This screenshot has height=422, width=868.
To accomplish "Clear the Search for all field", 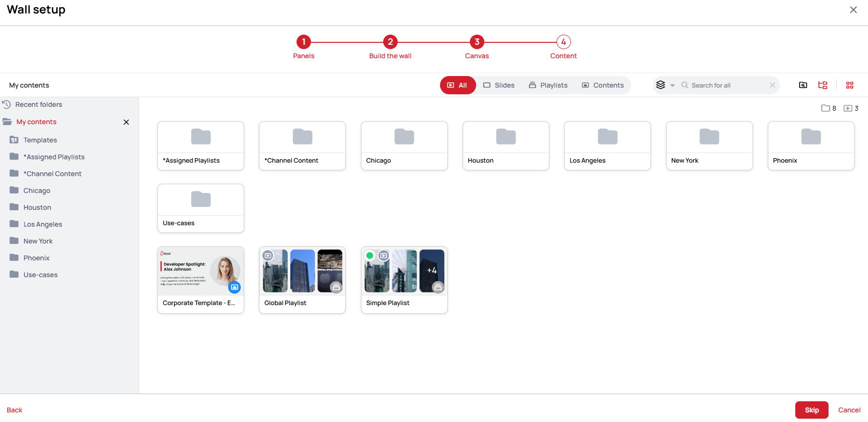I will click(x=772, y=85).
